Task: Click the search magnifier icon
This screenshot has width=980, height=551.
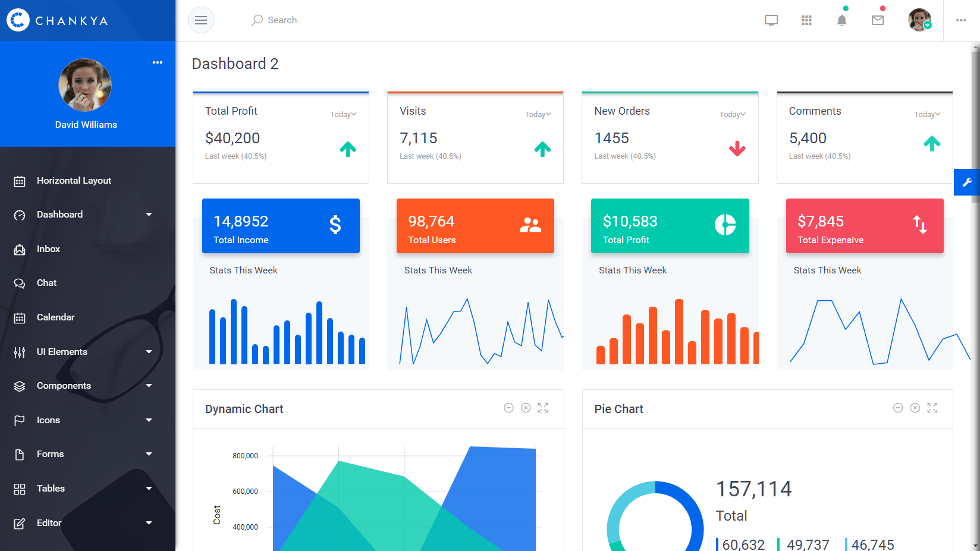Action: point(257,20)
